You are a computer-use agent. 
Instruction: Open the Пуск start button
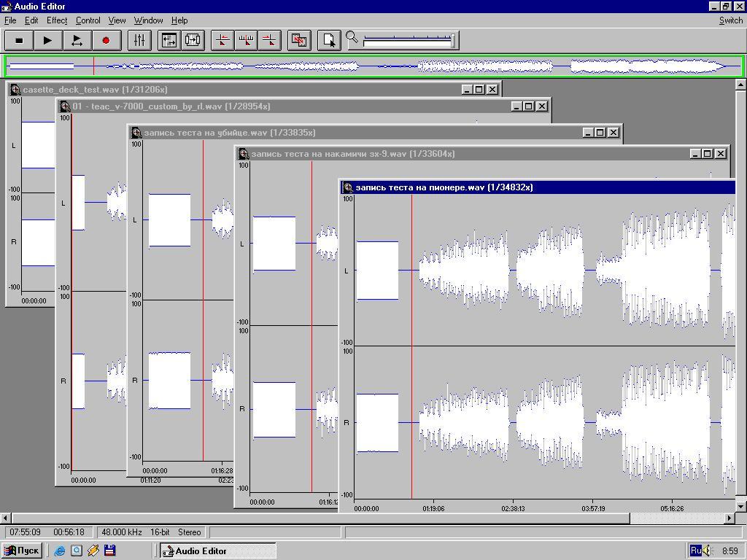[21, 551]
